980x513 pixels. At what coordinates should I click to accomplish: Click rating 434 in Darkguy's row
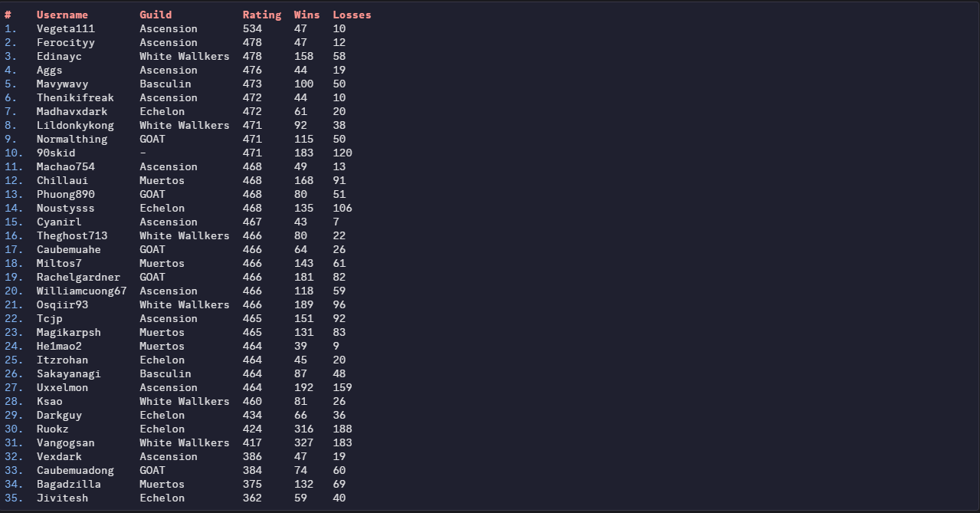coord(252,415)
